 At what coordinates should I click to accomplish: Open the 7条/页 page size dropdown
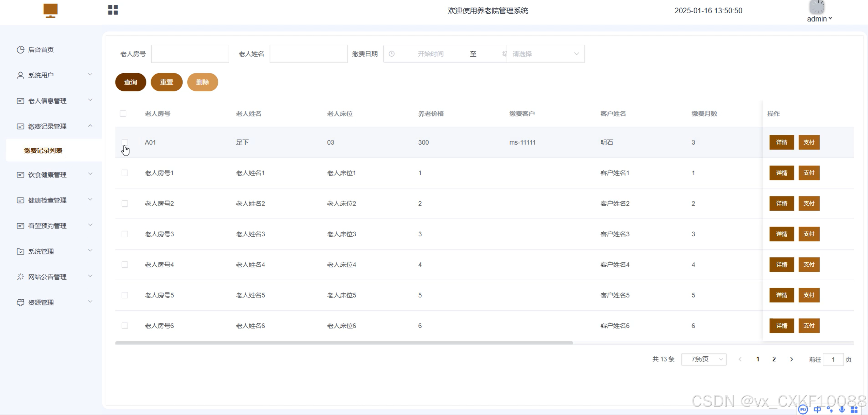(x=704, y=359)
